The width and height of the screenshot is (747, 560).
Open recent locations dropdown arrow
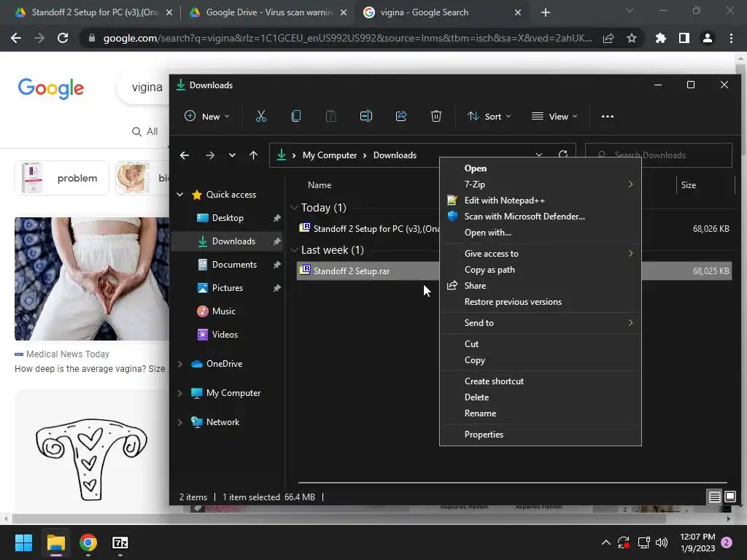[x=232, y=155]
